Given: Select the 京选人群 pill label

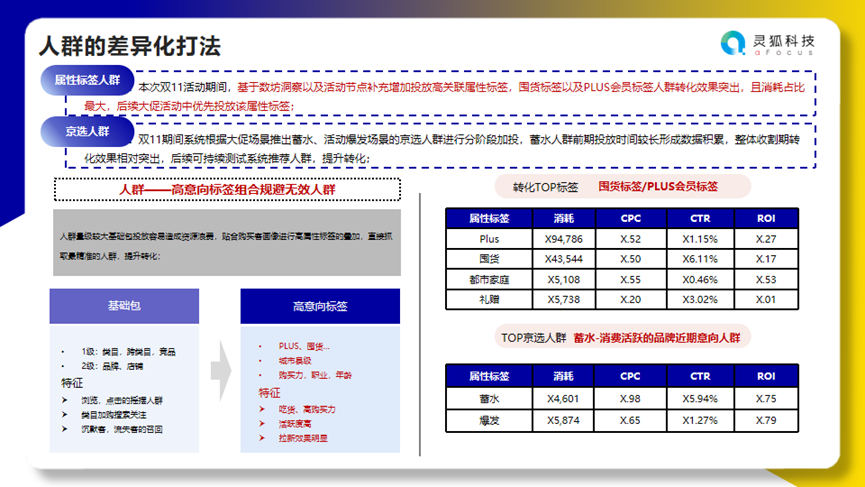Looking at the screenshot, I should (x=86, y=132).
